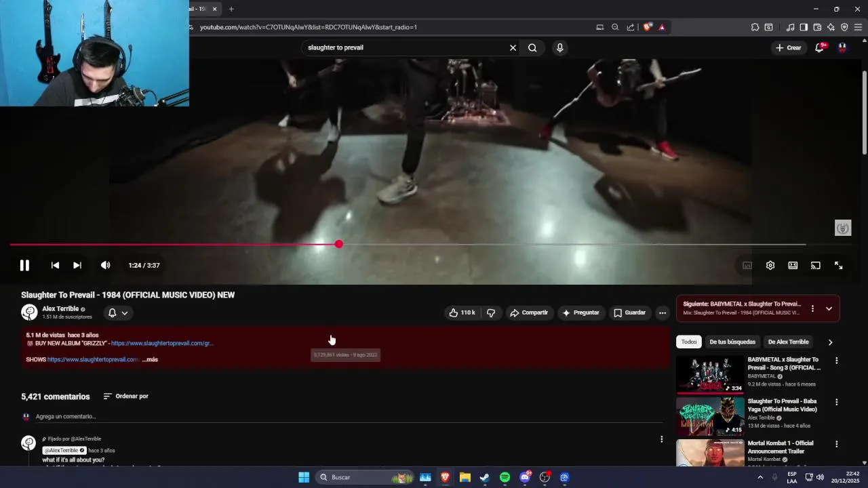Switch to theater mode view
Screen dimensions: 868x488
793,266
